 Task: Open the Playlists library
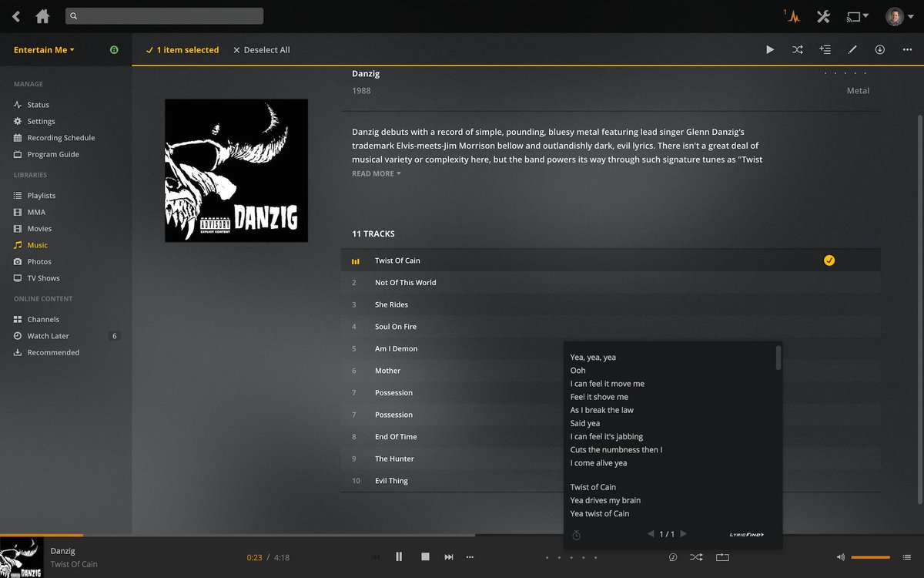[41, 196]
